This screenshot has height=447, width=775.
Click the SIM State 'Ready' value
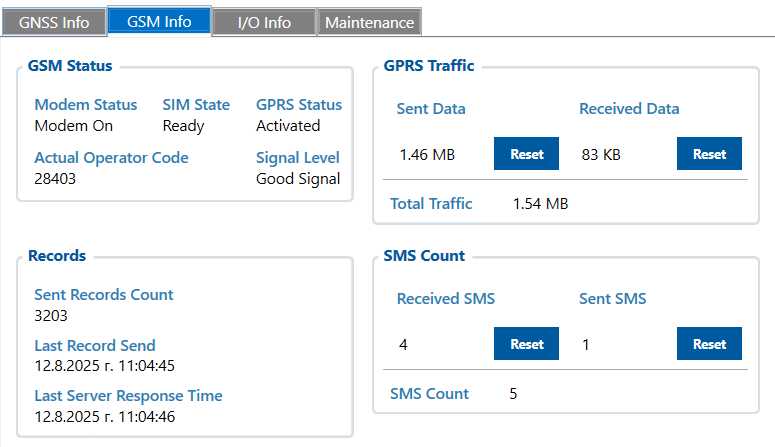[x=183, y=126]
